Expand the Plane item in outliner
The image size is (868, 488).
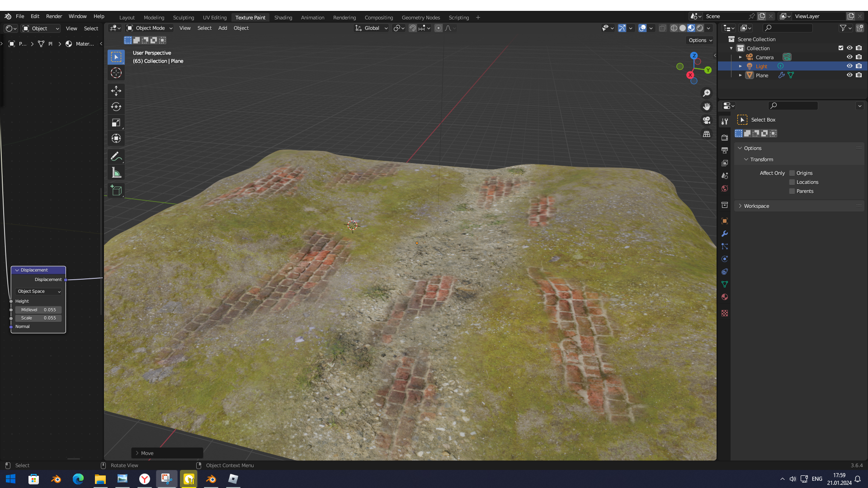(741, 75)
